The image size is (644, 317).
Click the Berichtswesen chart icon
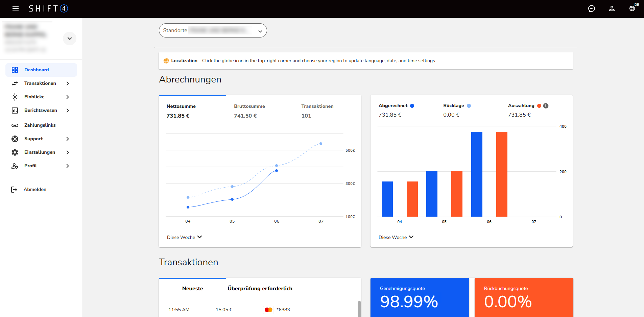tap(15, 111)
